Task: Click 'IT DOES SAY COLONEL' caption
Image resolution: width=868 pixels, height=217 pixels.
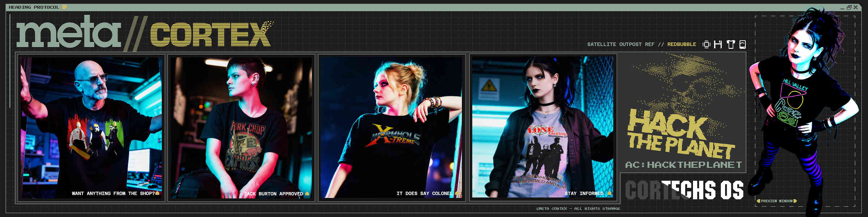Action: 425,193
